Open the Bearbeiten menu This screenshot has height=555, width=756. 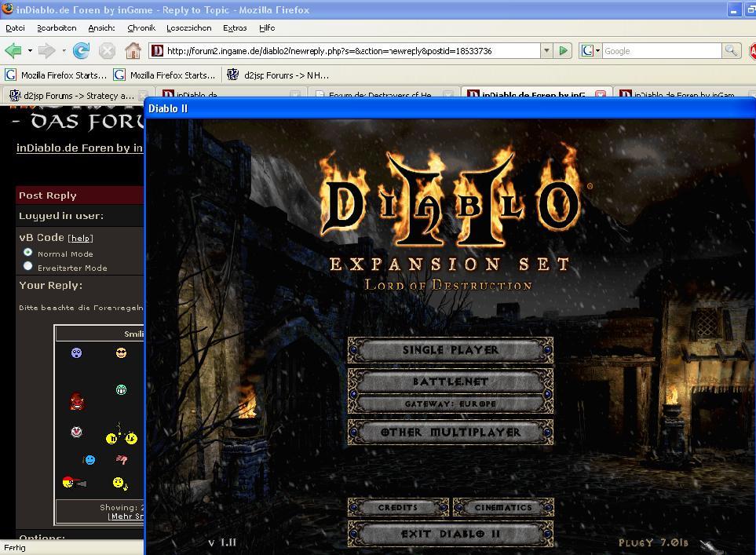(x=57, y=28)
